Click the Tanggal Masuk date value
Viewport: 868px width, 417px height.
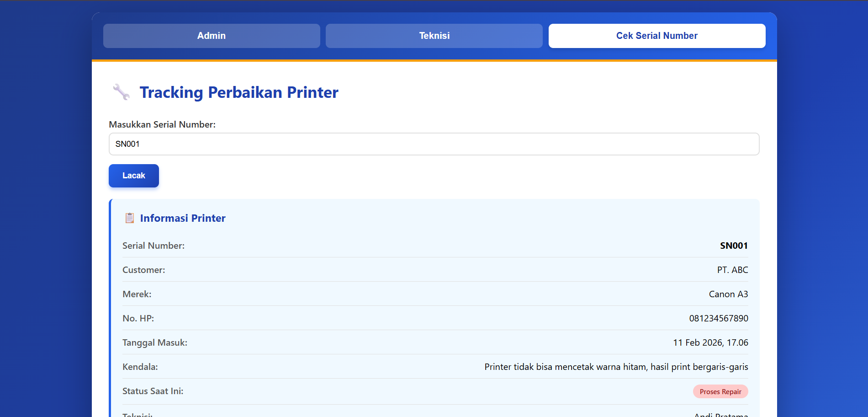click(x=711, y=342)
